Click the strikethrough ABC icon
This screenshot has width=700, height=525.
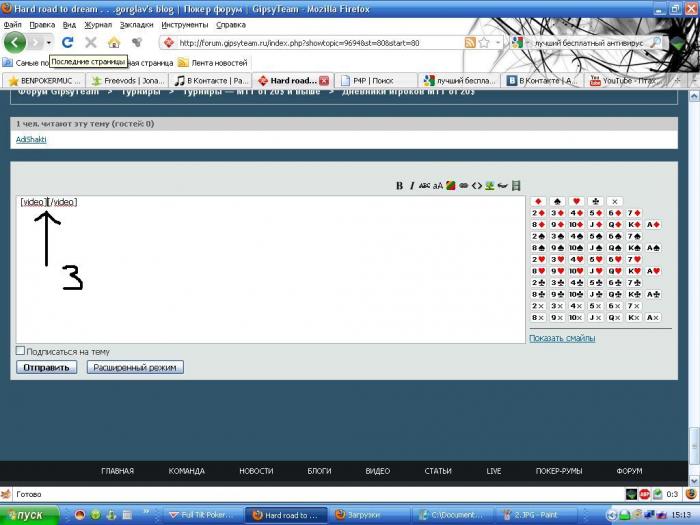(424, 186)
